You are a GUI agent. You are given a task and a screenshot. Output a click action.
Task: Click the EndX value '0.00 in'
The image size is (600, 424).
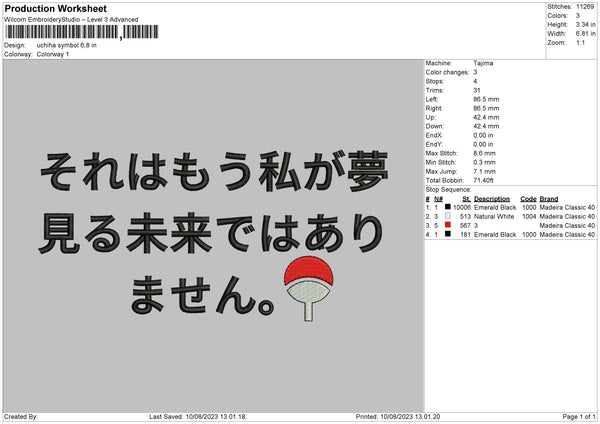[483, 135]
